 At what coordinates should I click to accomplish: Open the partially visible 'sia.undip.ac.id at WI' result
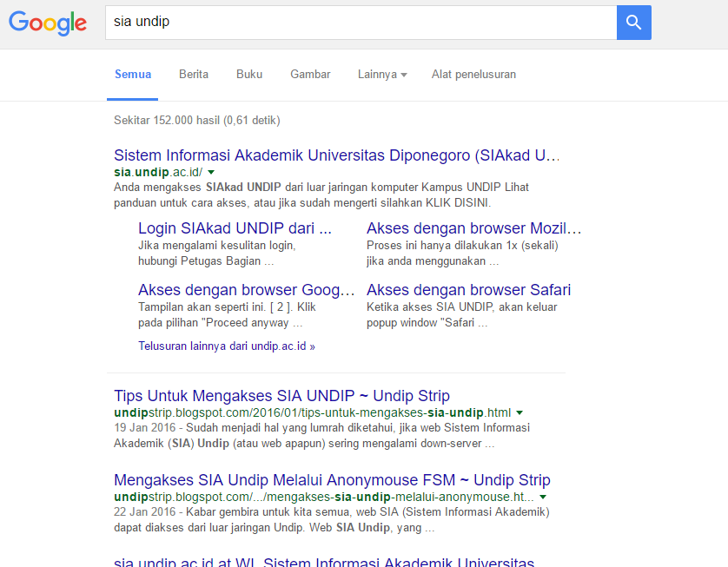pos(324,562)
